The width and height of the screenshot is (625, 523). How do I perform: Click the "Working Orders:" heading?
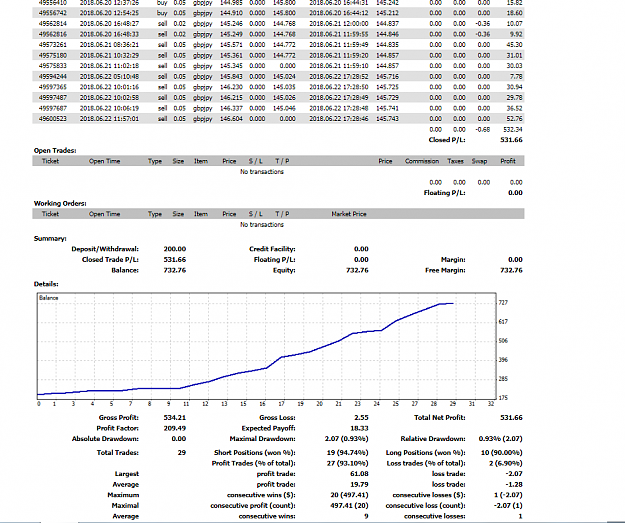coord(60,203)
